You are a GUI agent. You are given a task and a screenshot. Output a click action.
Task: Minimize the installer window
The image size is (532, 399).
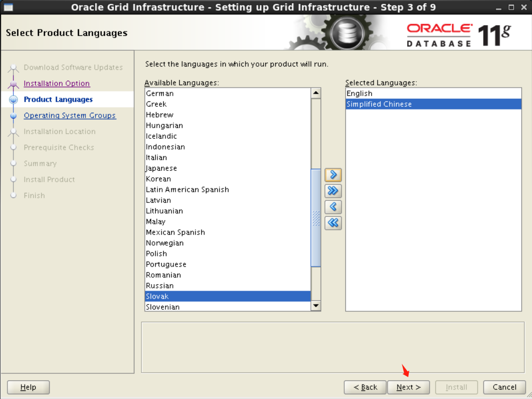click(x=498, y=7)
